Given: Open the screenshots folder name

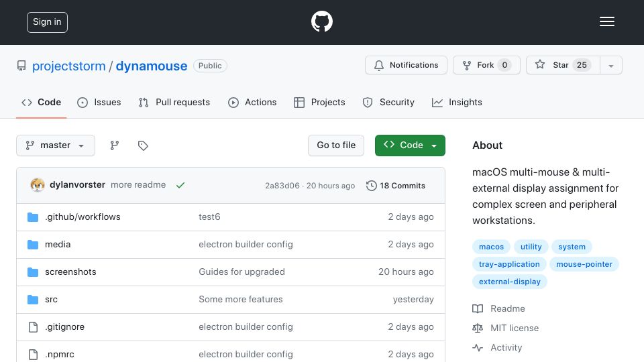Looking at the screenshot, I should pyautogui.click(x=70, y=271).
